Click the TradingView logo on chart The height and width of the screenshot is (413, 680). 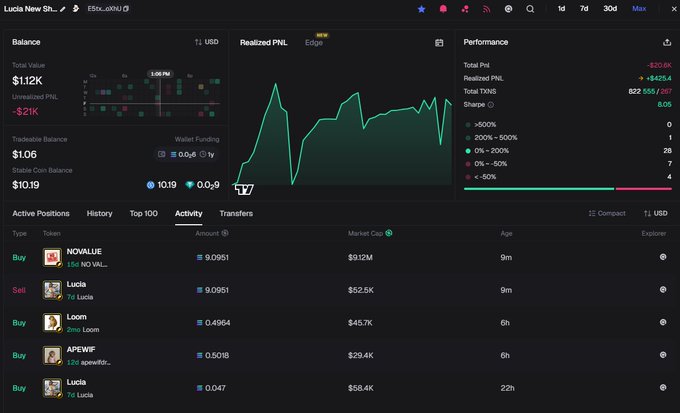point(244,189)
